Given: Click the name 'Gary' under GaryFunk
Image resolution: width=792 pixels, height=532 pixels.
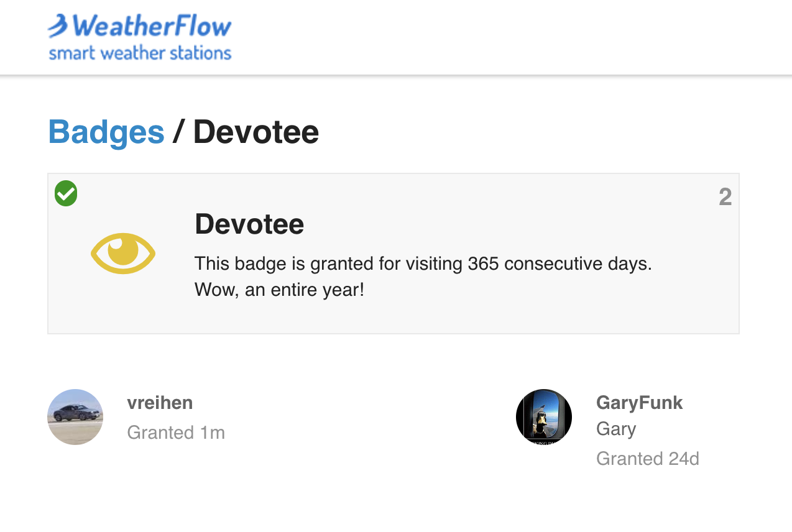Looking at the screenshot, I should 615,429.
